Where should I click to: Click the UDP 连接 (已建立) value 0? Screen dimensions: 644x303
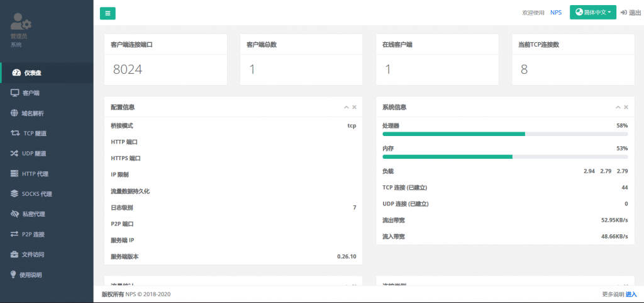[x=626, y=204]
